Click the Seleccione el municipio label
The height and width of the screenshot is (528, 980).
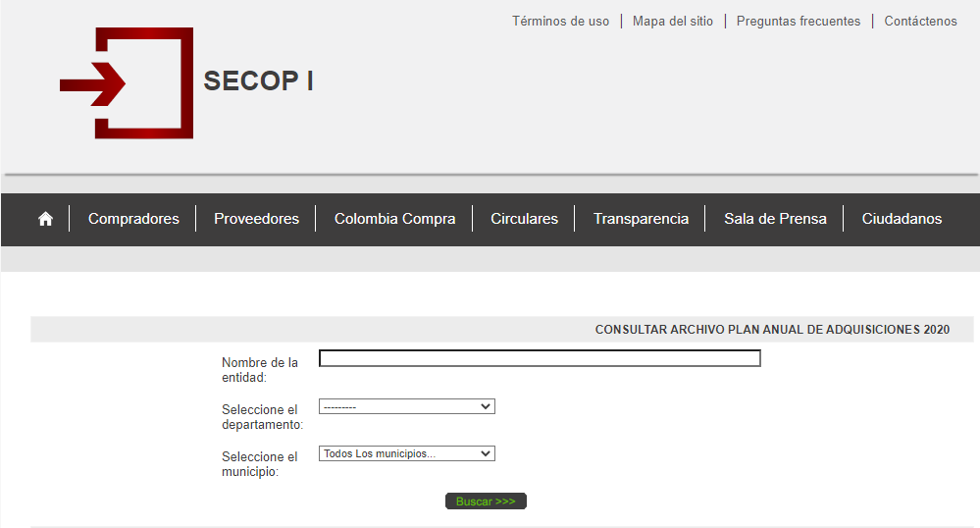[259, 464]
